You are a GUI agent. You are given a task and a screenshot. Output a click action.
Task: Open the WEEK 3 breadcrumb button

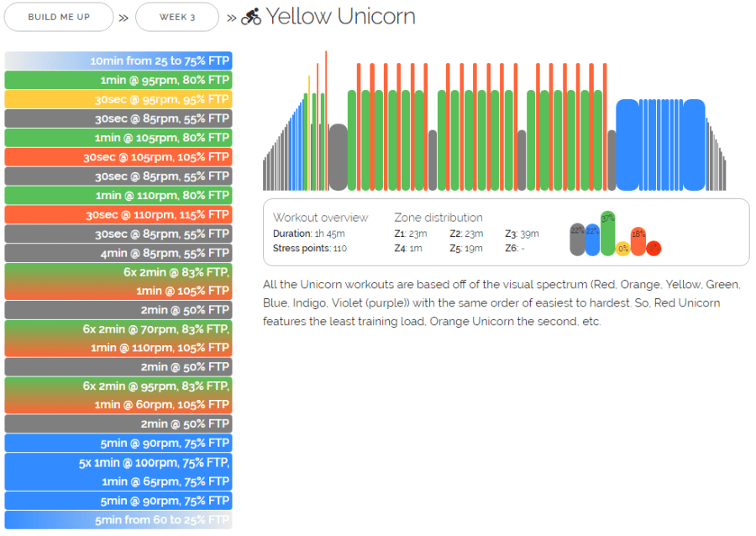pos(176,17)
